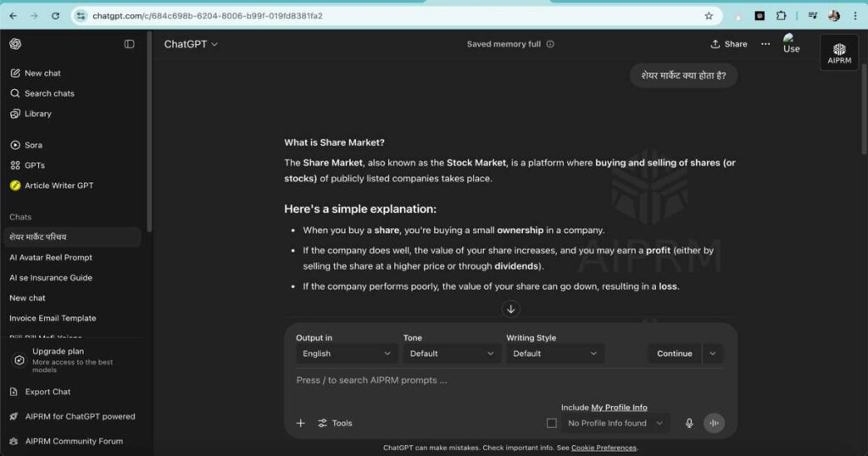Open Cookie Preferences link
The height and width of the screenshot is (456, 868).
click(604, 448)
